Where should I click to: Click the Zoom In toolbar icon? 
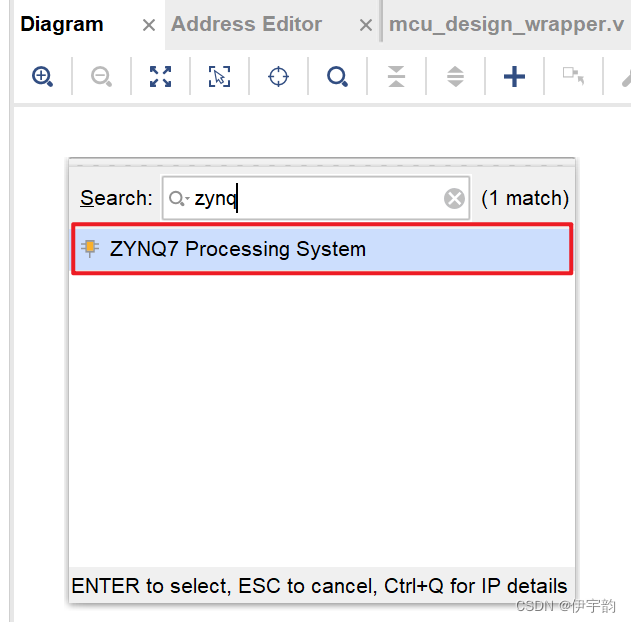[42, 76]
